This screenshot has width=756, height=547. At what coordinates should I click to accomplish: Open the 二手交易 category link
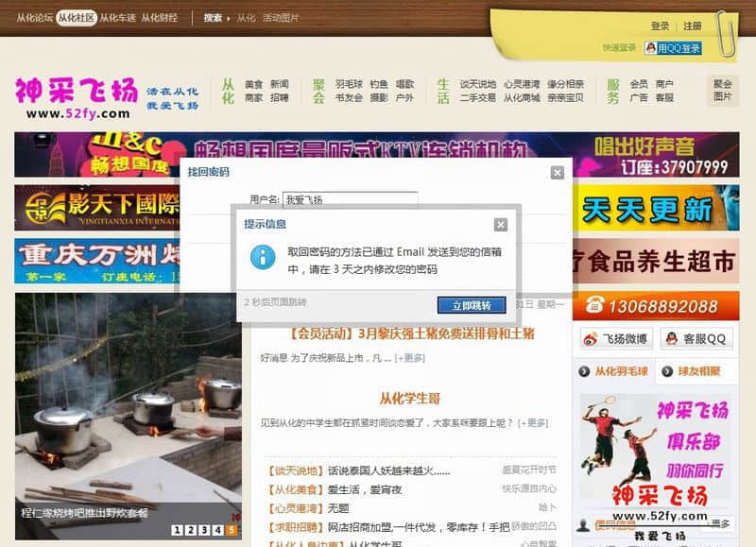tap(478, 98)
